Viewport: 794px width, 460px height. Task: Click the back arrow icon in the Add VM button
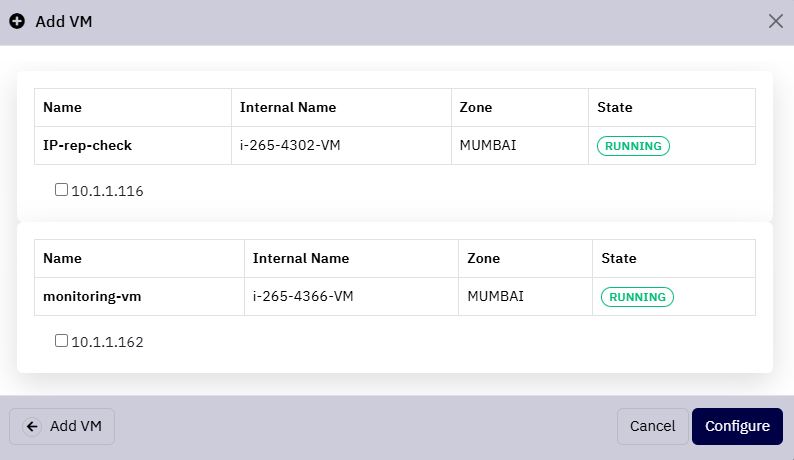click(x=32, y=427)
